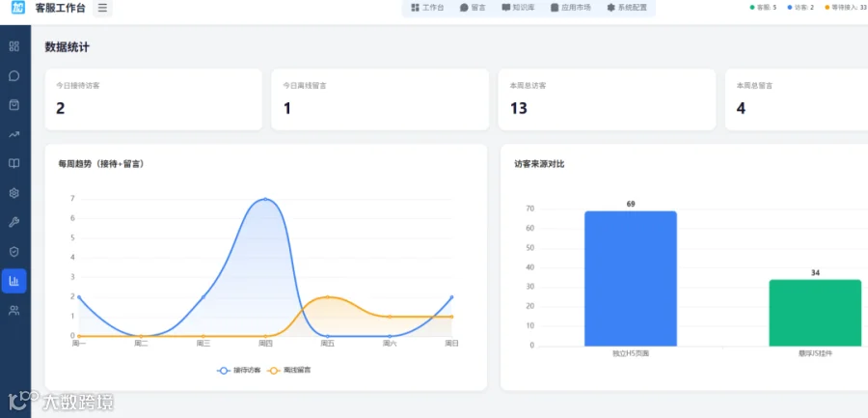The height and width of the screenshot is (418, 868).
Task: Click the 独立H5页面 axis label
Action: 631,353
